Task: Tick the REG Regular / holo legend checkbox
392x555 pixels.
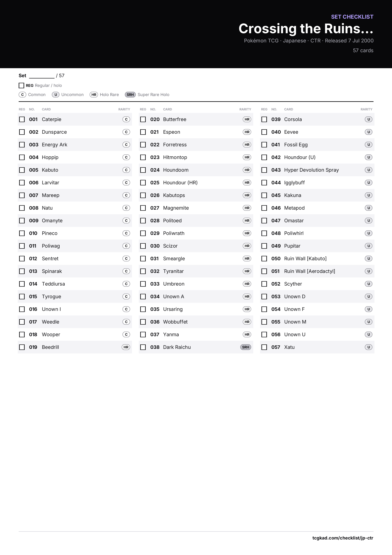Action: click(21, 85)
